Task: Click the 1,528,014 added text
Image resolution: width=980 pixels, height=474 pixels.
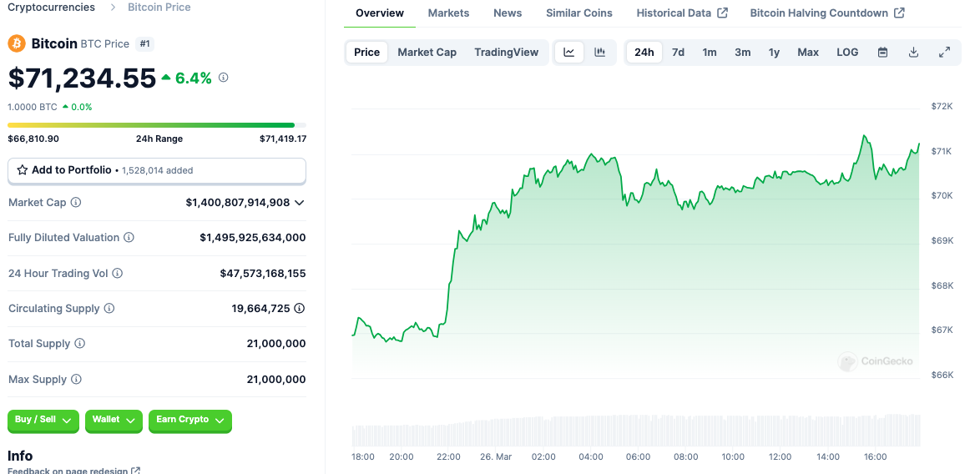Action: pyautogui.click(x=158, y=170)
